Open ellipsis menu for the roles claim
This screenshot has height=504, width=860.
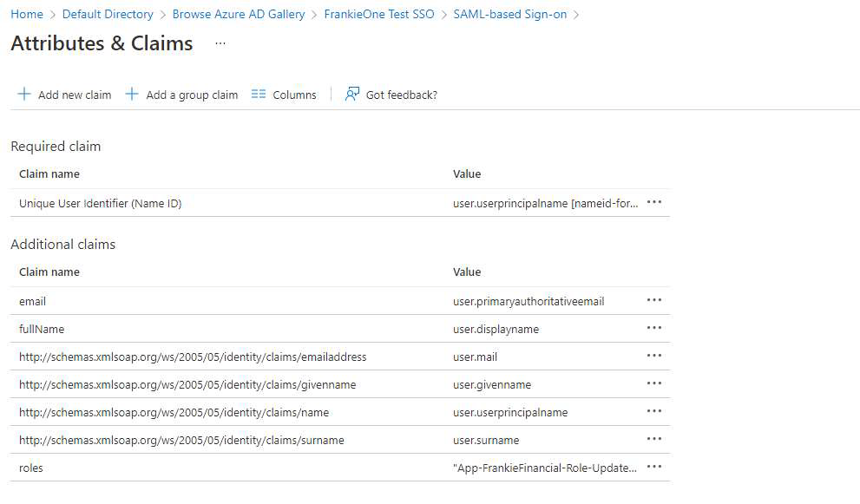(654, 468)
